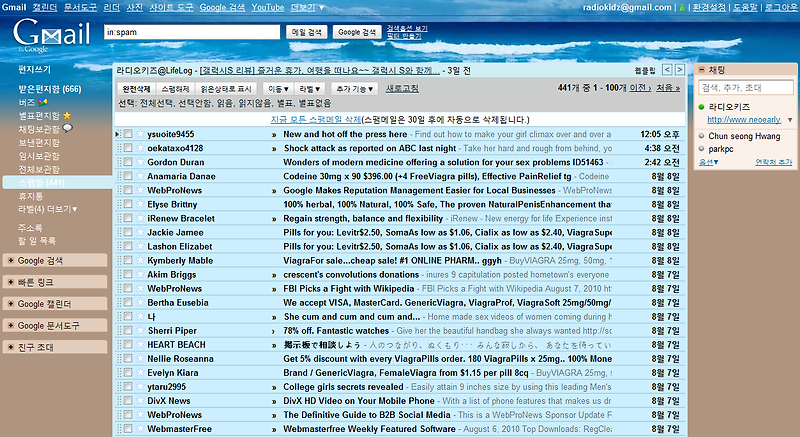This screenshot has width=800, height=437.
Task: Star the Akim Briggs message
Action: tap(140, 274)
